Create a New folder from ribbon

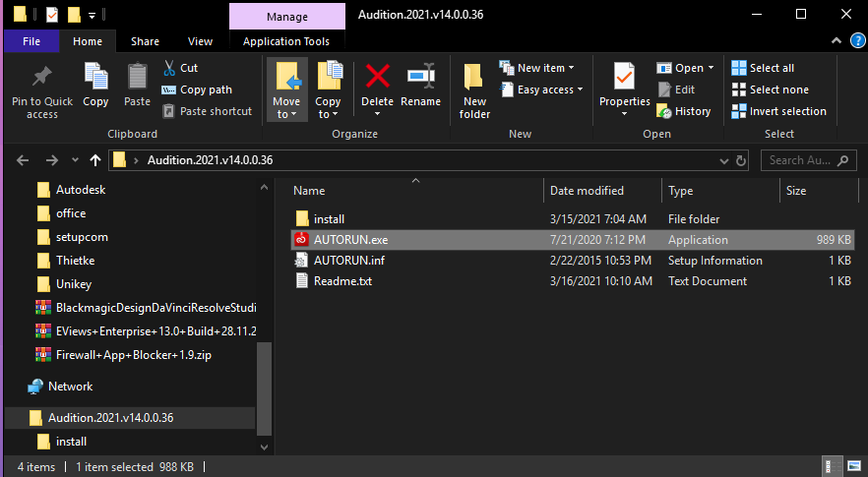474,88
